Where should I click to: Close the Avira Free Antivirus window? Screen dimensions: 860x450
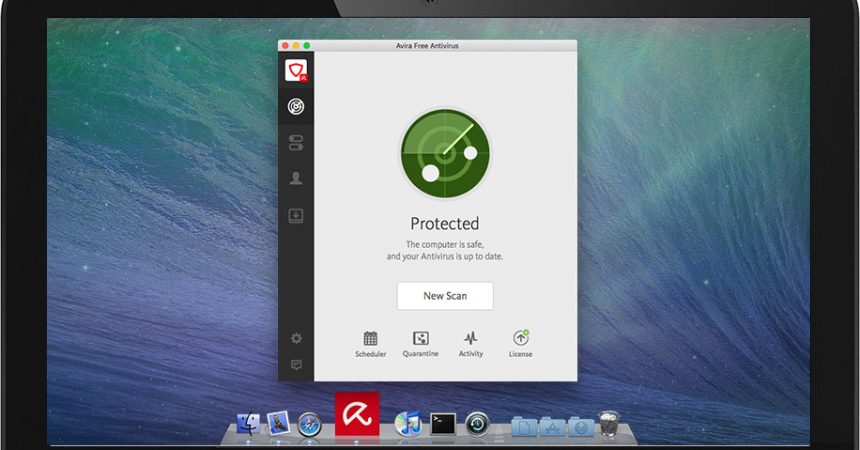tap(285, 46)
